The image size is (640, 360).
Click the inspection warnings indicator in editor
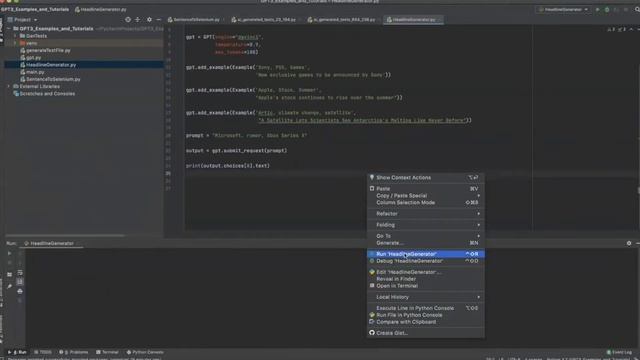click(616, 29)
